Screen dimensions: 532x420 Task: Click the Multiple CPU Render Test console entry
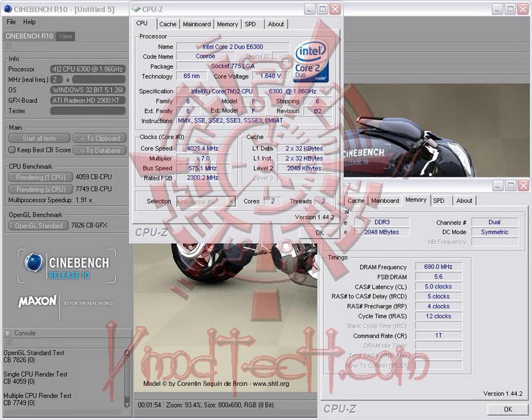pos(37,399)
